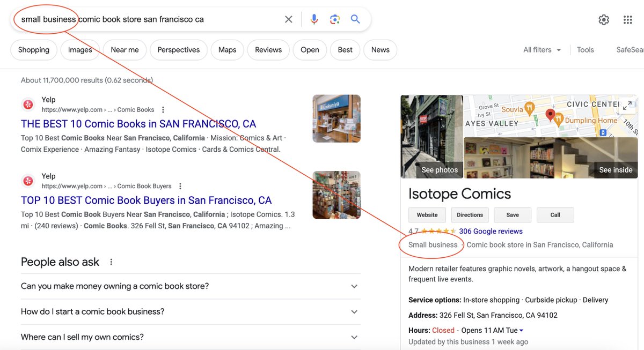Open the 306 Google reviews link
The height and width of the screenshot is (350, 644).
(x=491, y=232)
